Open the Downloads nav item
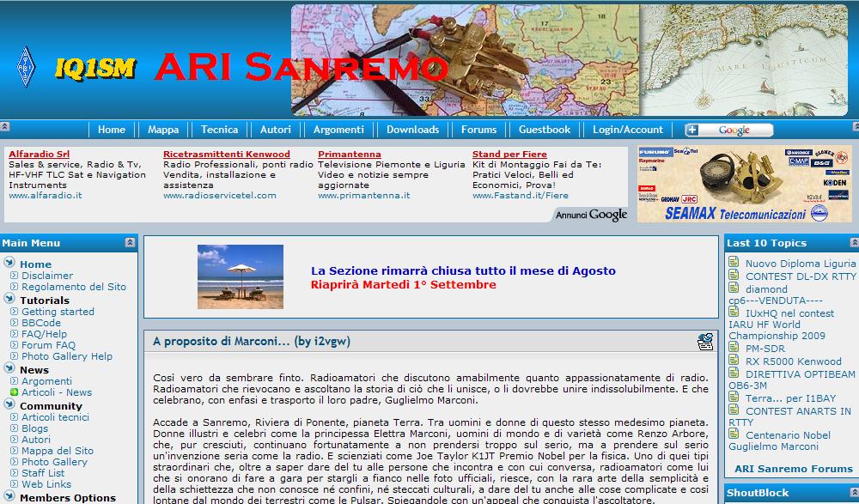Viewport: 859px width, 504px height. [412, 130]
